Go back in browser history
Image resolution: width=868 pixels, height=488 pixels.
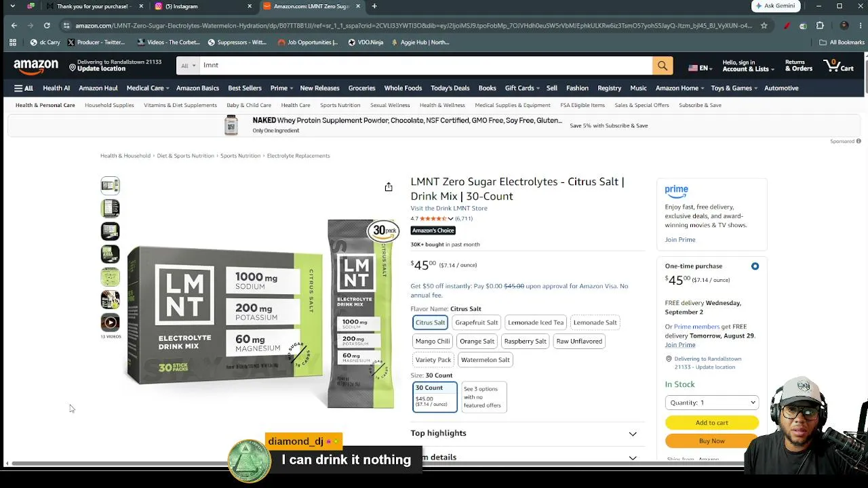14,26
